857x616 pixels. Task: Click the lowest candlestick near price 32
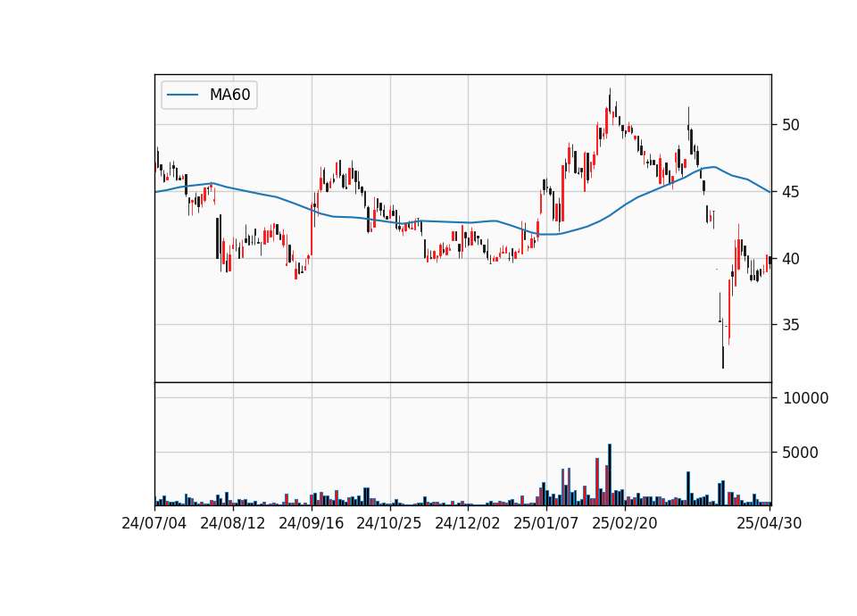pyautogui.click(x=723, y=343)
